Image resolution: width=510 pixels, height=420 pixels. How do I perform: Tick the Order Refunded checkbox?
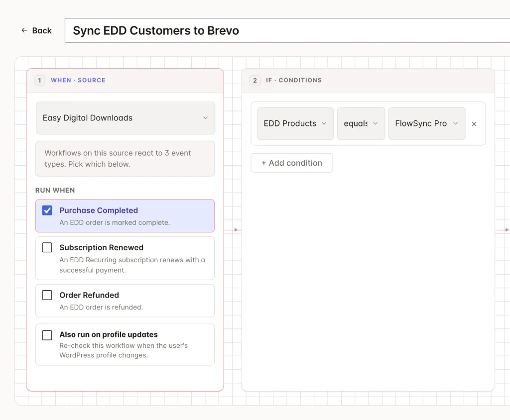pos(47,295)
